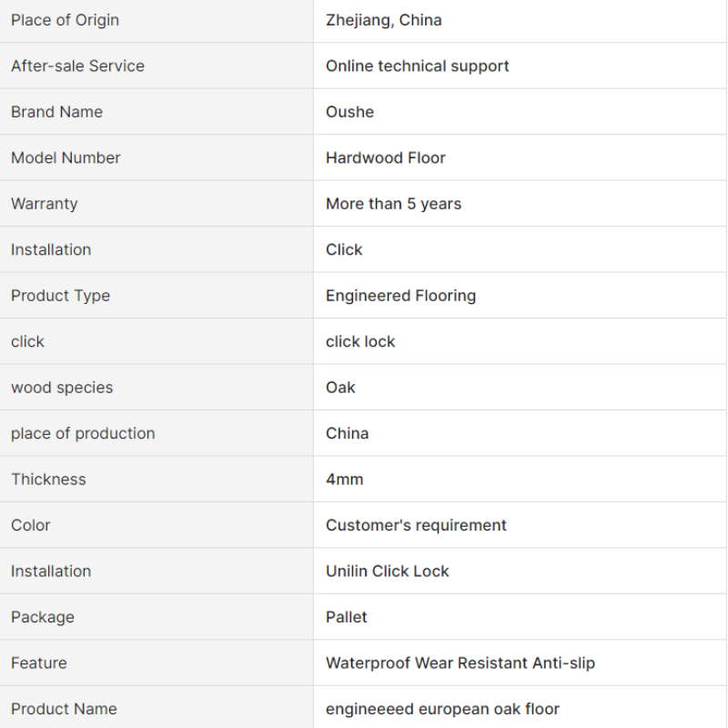Select the 'wood species' row label
The image size is (728, 728).
[x=62, y=388]
